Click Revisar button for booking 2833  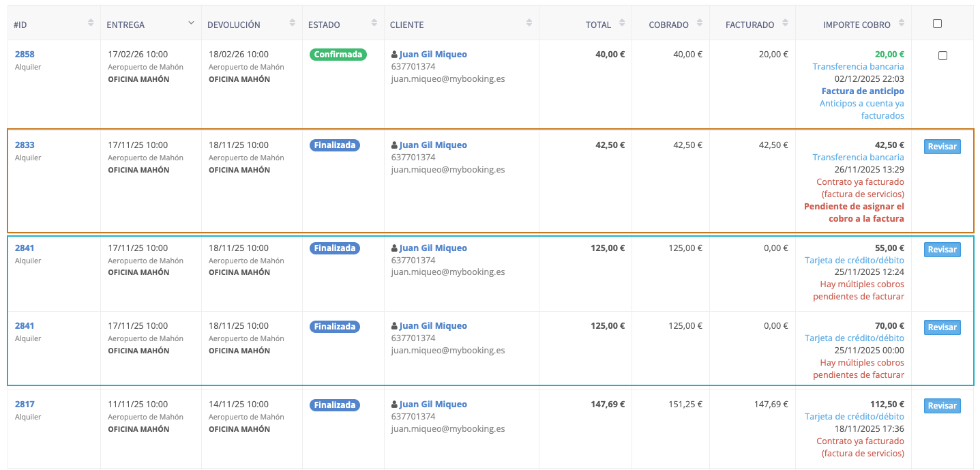tap(942, 147)
